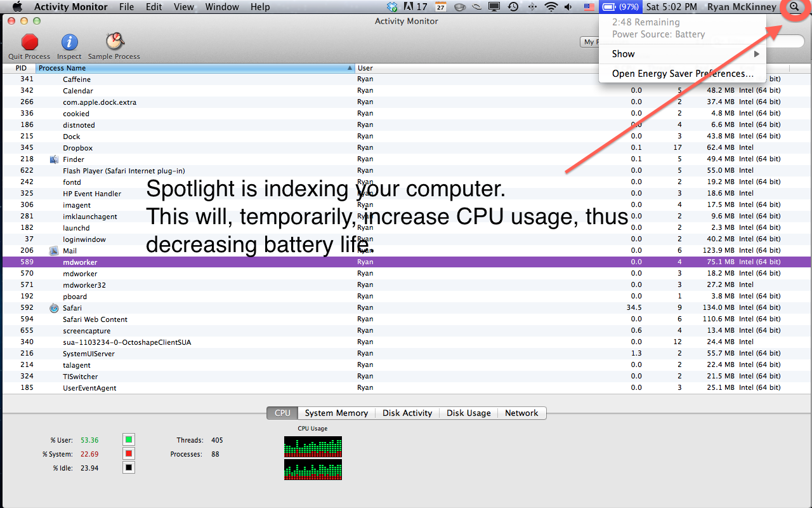Open the Edit menu
The width and height of the screenshot is (812, 508).
click(x=154, y=7)
